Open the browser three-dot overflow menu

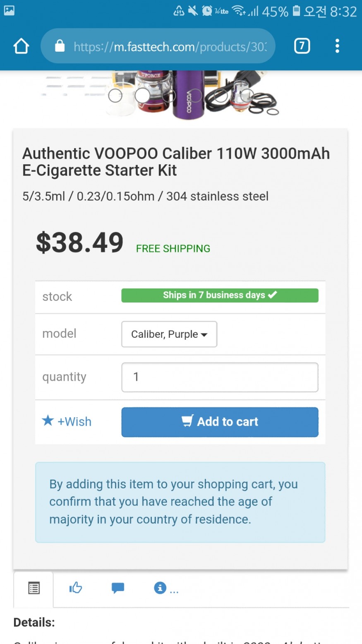337,46
